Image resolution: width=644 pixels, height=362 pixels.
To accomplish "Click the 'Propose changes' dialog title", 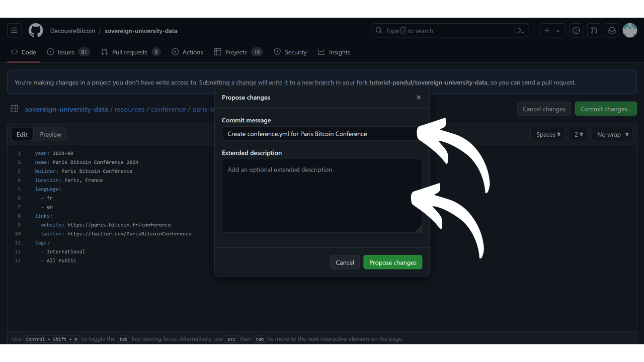I will 246,98.
